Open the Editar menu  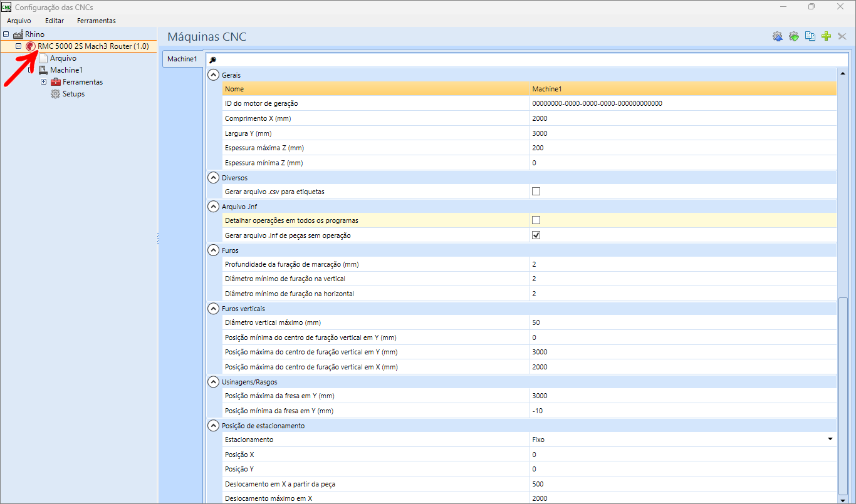click(x=55, y=21)
